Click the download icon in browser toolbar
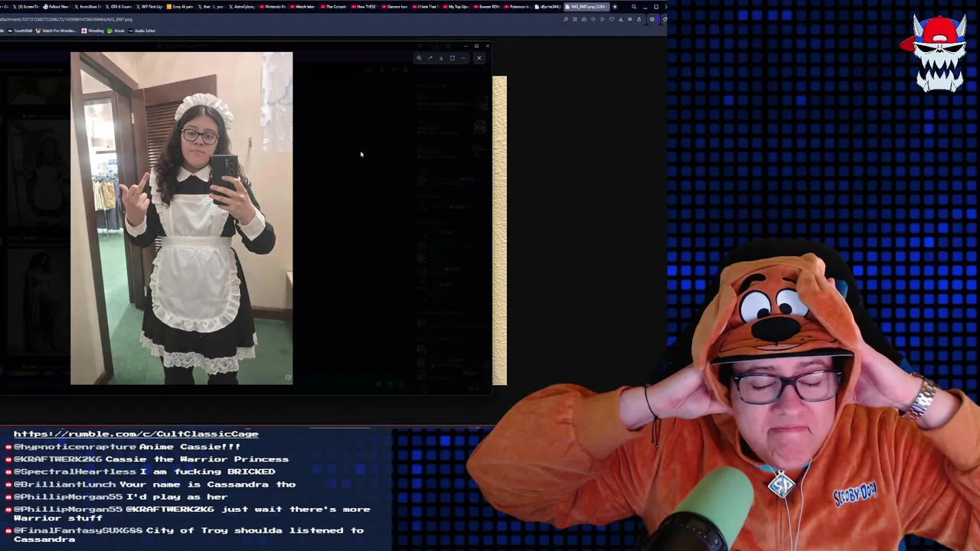Image resolution: width=980 pixels, height=551 pixels. click(x=621, y=19)
